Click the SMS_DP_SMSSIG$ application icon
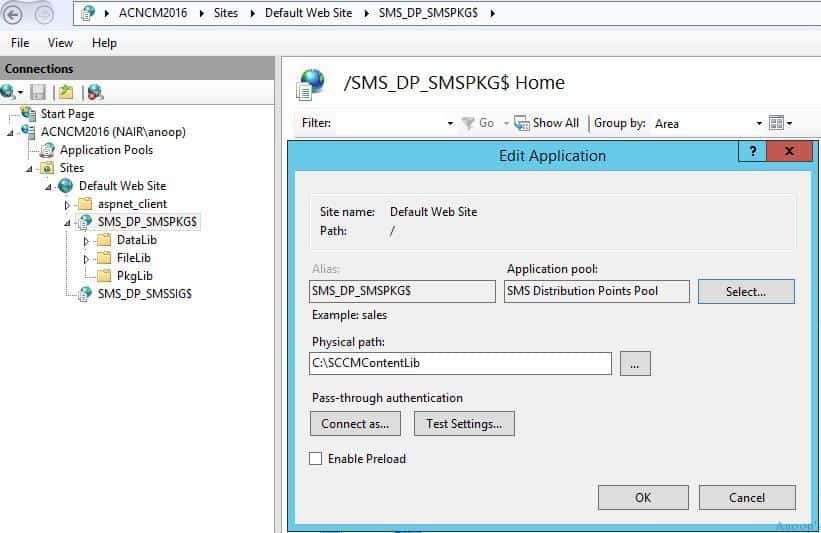The height and width of the screenshot is (533, 821). click(85, 294)
